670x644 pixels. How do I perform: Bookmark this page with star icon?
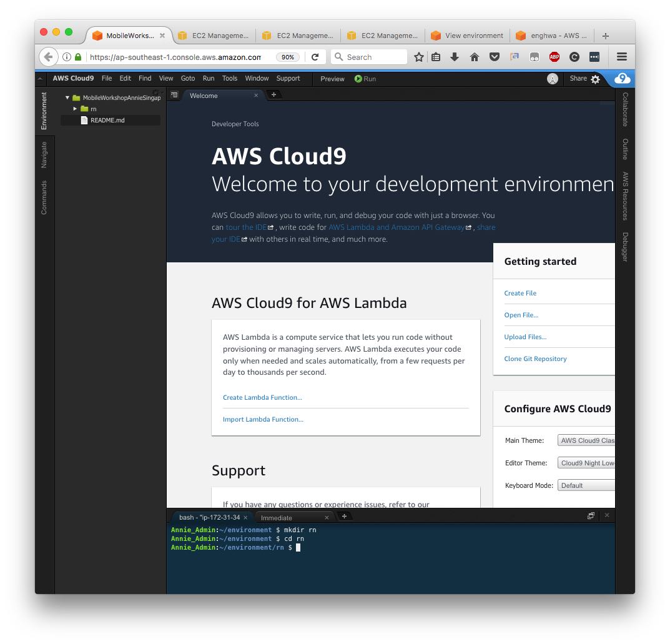click(419, 57)
